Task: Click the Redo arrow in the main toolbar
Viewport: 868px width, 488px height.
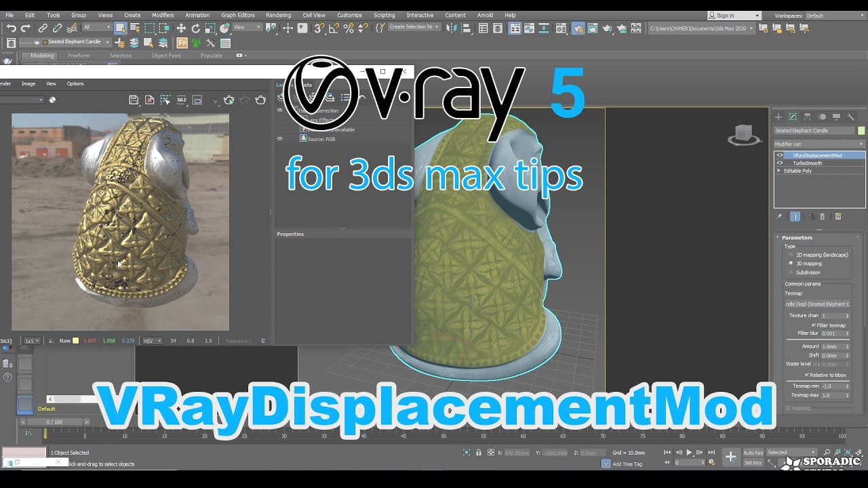Action: coord(26,28)
